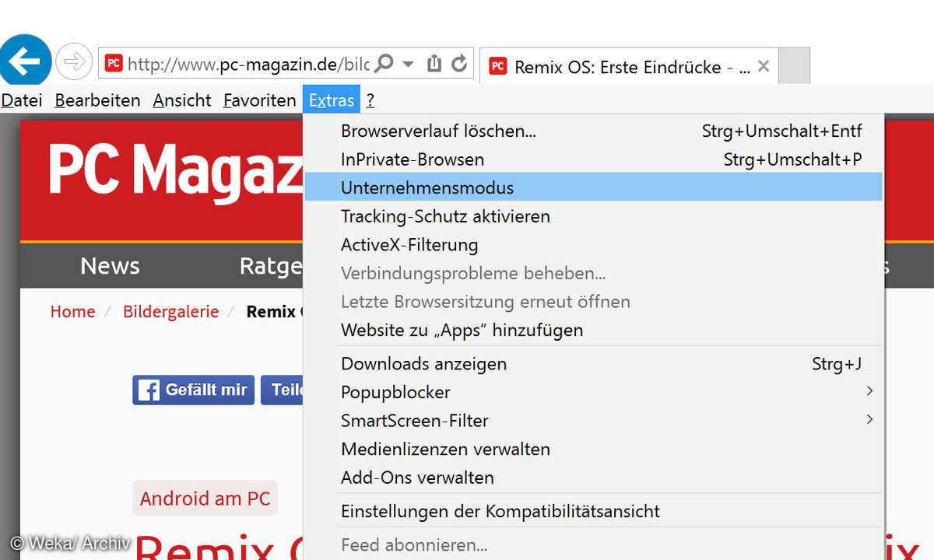The image size is (934, 560).
Task: Choose Browserverlauf löschen... from Extras menu
Action: 594,131
